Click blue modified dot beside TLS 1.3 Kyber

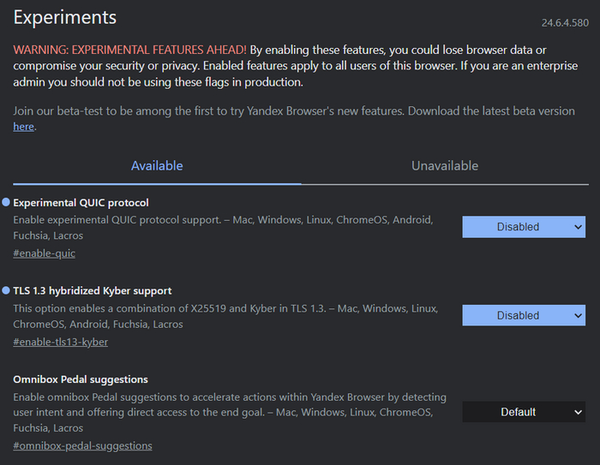coord(6,290)
